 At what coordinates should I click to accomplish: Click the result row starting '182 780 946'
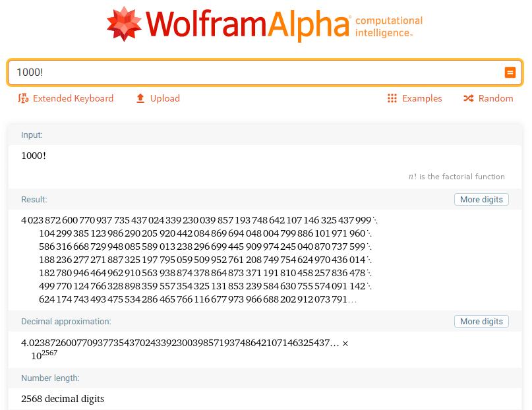(205, 273)
